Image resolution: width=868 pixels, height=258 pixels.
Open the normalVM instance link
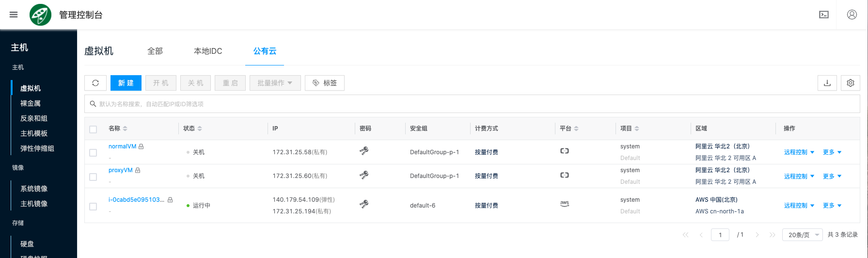coord(122,146)
